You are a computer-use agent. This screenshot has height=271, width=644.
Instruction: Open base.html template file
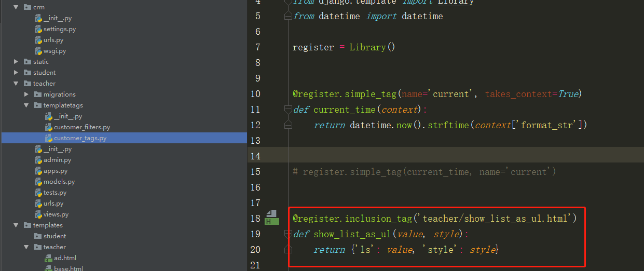pyautogui.click(x=68, y=268)
